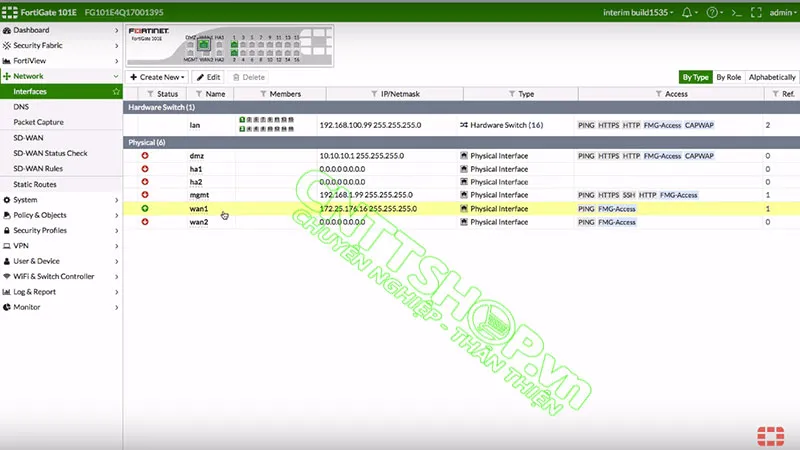Select the By Type view option
The height and width of the screenshot is (450, 800).
(694, 77)
